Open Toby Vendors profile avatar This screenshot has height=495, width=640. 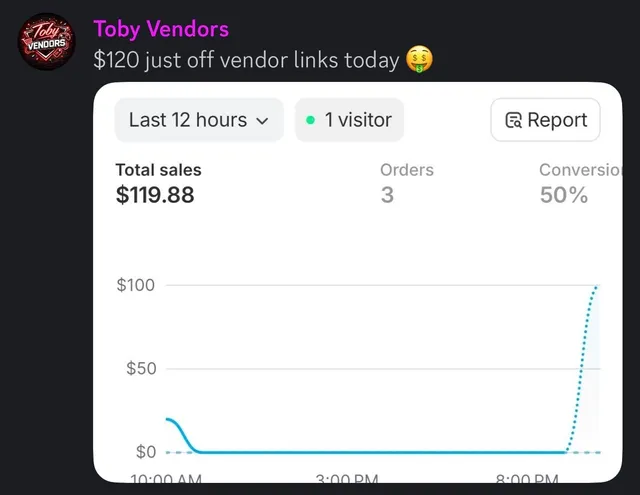47,42
